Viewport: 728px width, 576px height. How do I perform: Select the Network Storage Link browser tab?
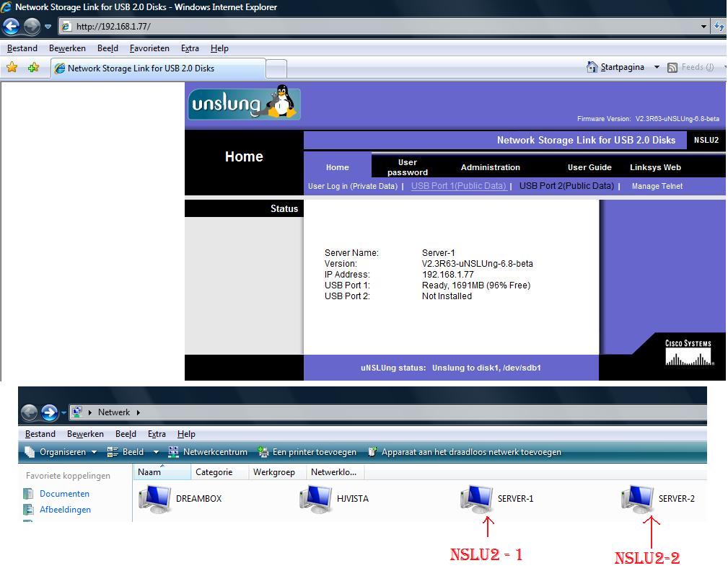(158, 68)
